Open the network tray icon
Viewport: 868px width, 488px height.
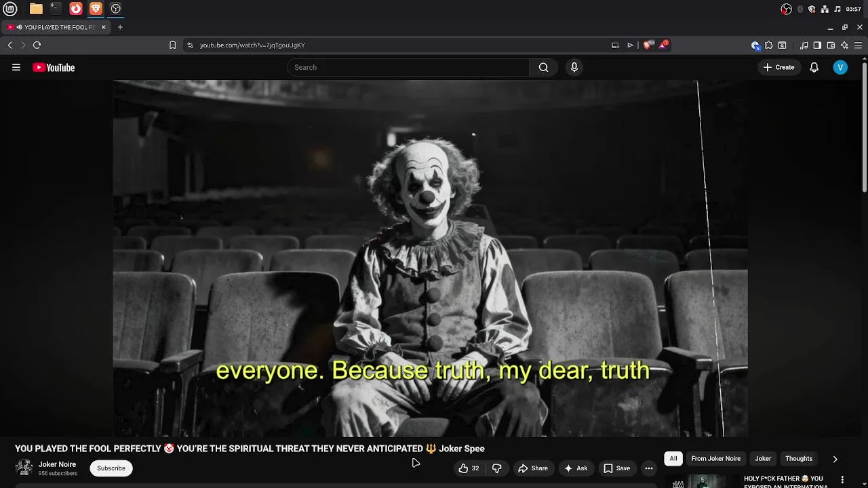coord(825,9)
